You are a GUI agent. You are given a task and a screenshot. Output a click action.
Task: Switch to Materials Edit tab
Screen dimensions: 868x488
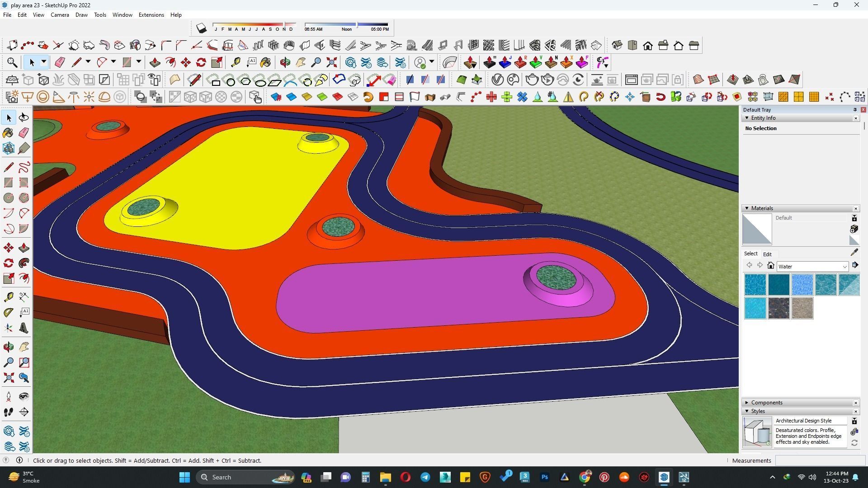click(x=767, y=254)
